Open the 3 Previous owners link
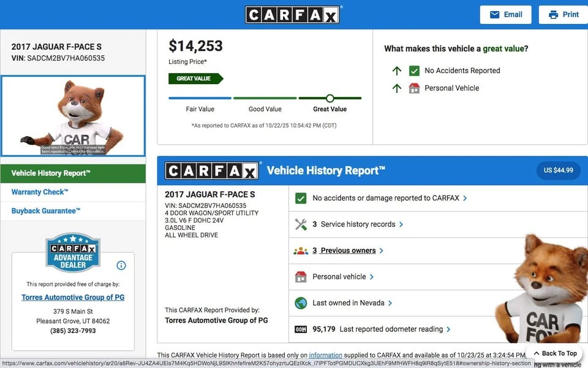 click(344, 250)
